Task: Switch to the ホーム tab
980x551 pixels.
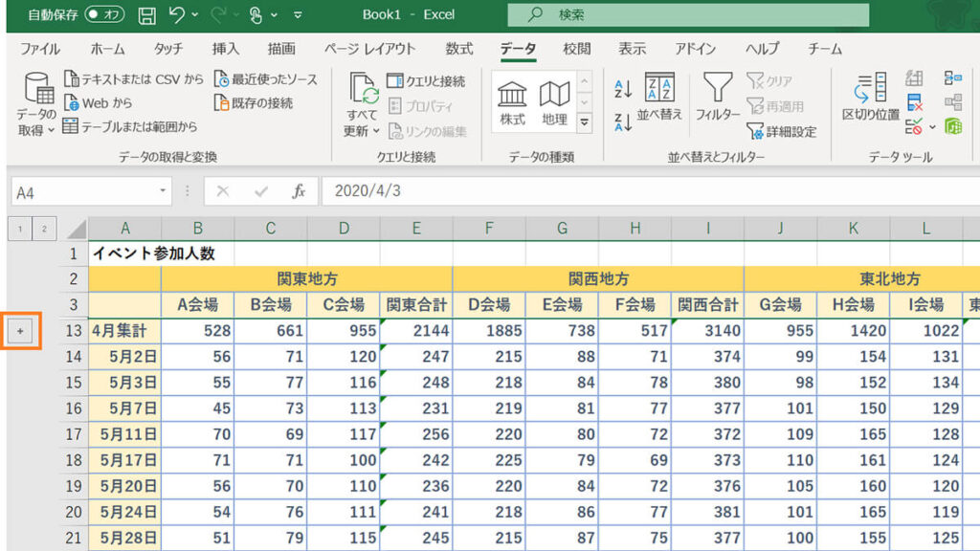Action: [x=107, y=49]
